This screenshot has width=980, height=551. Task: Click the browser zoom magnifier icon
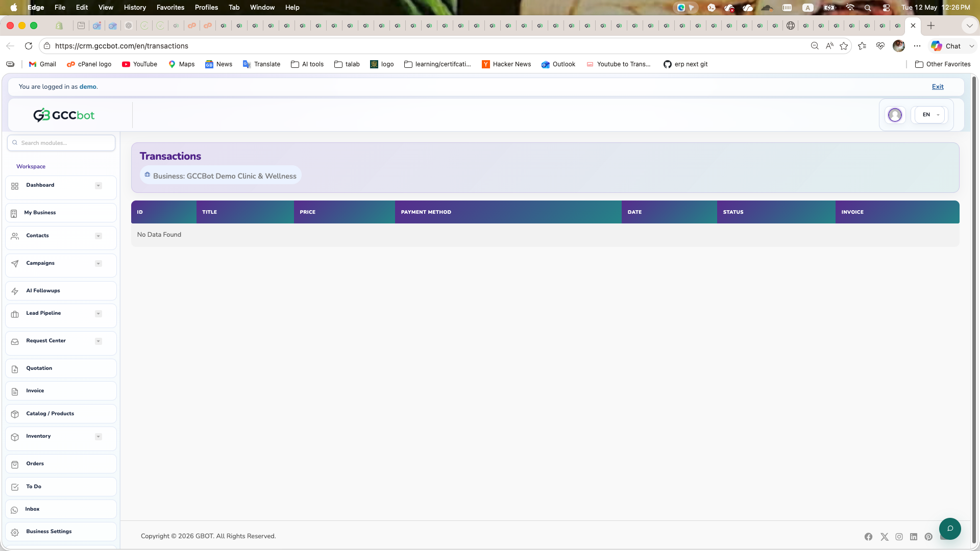[x=815, y=46]
